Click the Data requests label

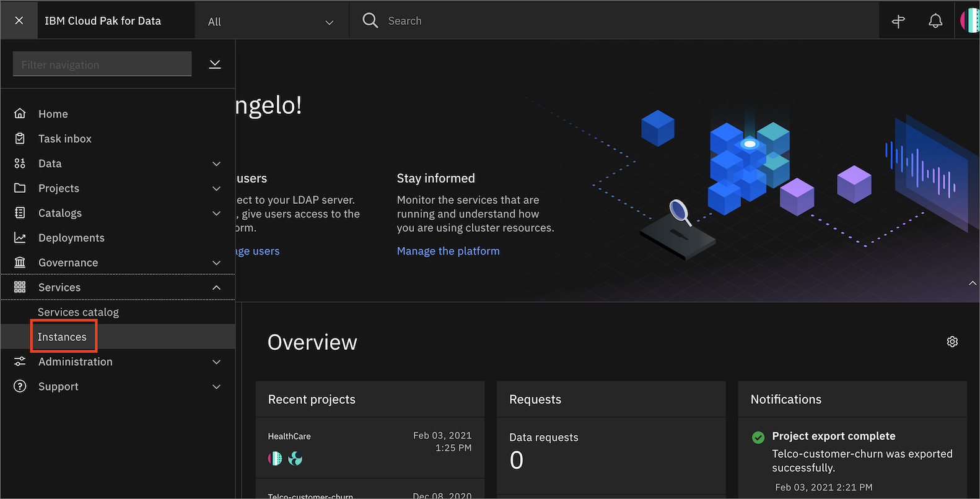[x=544, y=437]
